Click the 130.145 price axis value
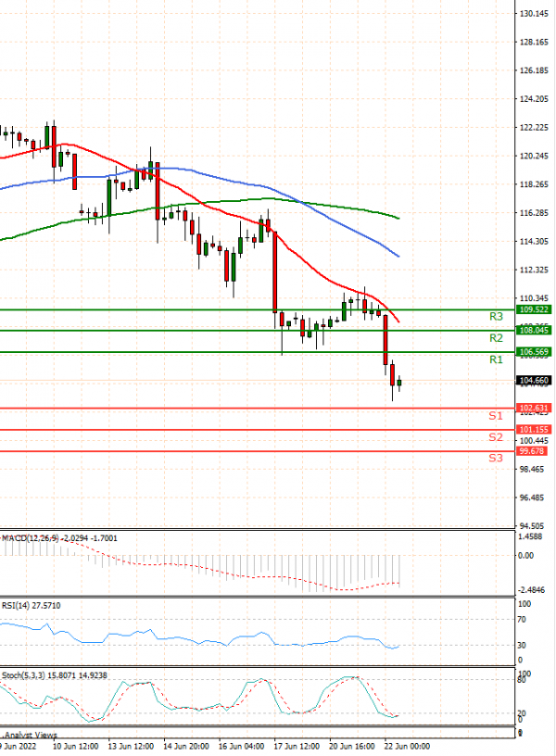 [534, 14]
